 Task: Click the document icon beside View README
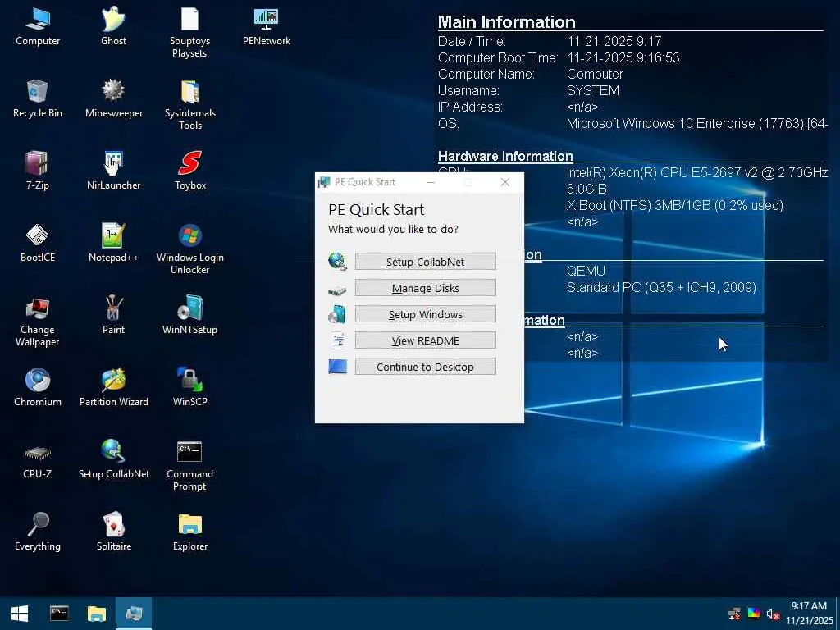coord(338,340)
